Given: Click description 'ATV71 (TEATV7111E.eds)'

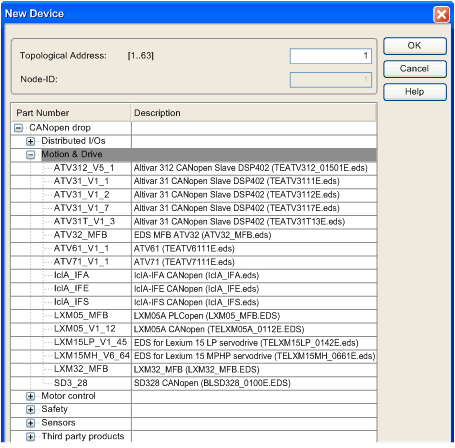Looking at the screenshot, I should (184, 262).
